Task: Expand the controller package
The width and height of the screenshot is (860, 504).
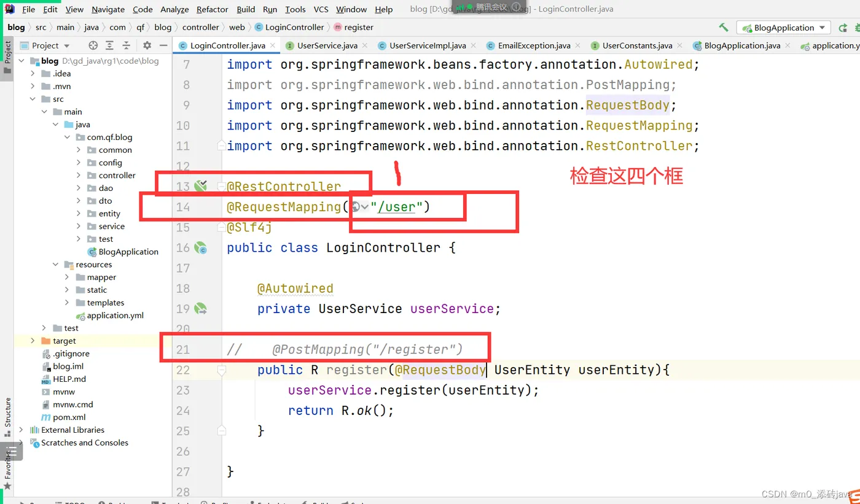Action: pyautogui.click(x=79, y=176)
